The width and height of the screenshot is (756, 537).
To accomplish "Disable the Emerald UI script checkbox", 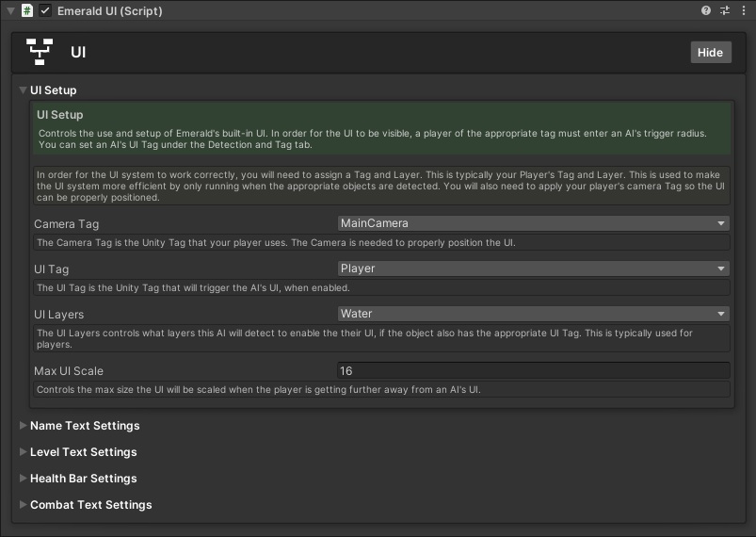I will [45, 10].
